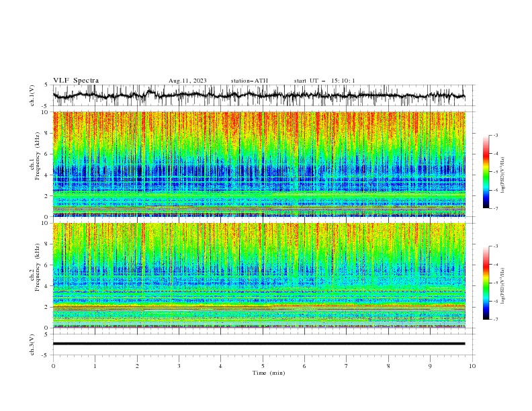Screen dimensions: 532x411
Task: Click the "ch.3(V)" axis label
Action: point(32,345)
